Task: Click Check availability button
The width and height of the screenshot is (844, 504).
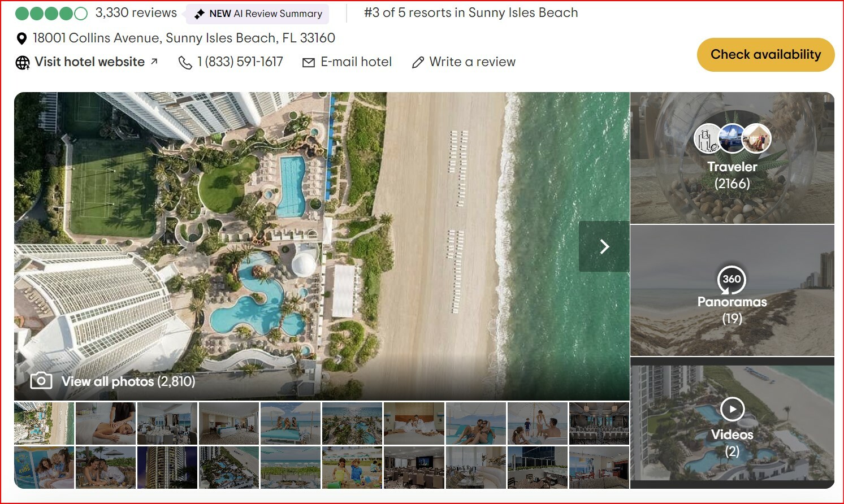Action: 765,55
